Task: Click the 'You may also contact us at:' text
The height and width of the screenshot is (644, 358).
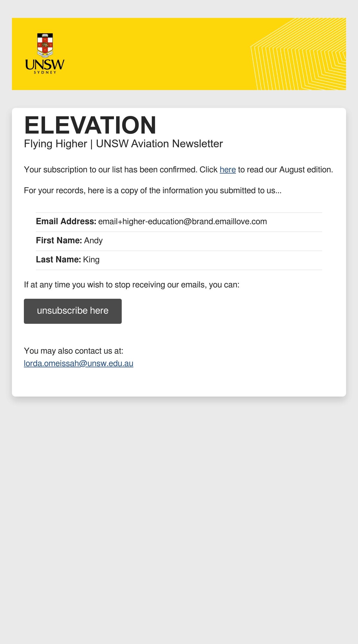Action: pyautogui.click(x=73, y=351)
